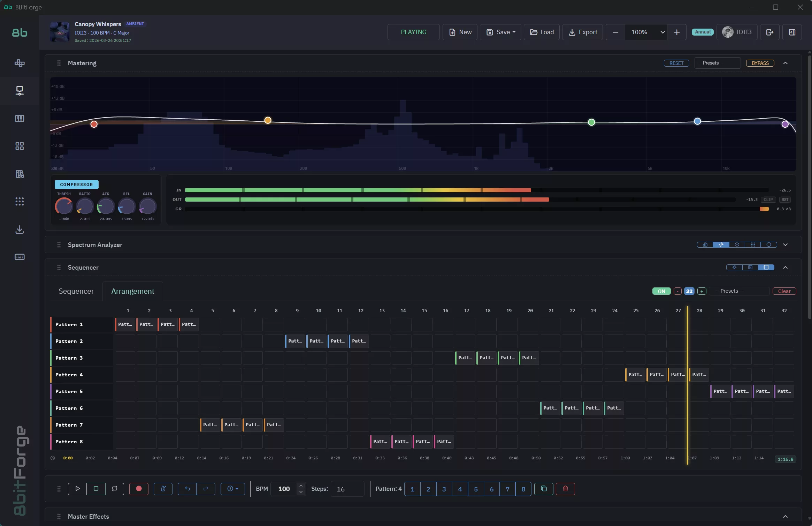Click the Clear button in the arrangement header
This screenshot has height=526, width=812.
pyautogui.click(x=784, y=291)
